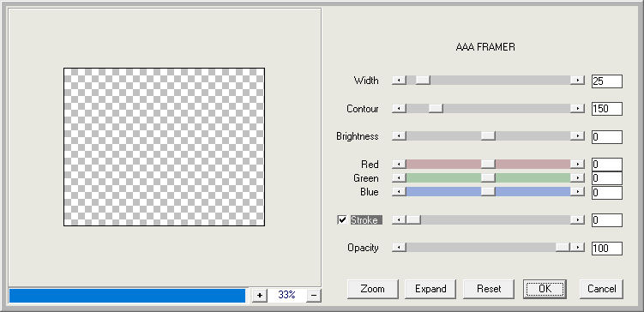This screenshot has width=644, height=312.
Task: Confirm with the OK button
Action: (545, 289)
